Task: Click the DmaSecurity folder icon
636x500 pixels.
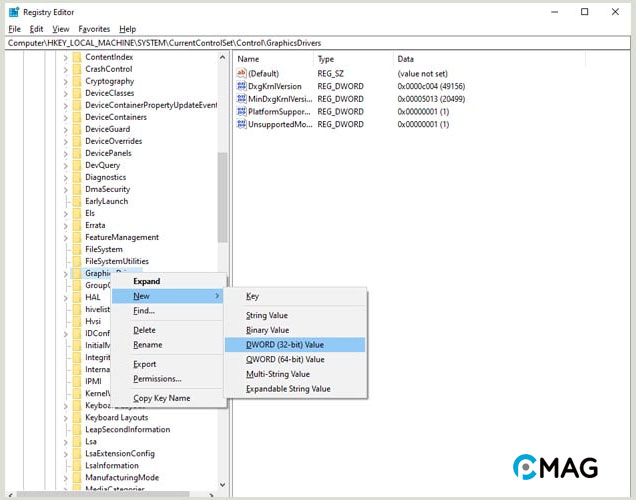Action: (x=77, y=189)
